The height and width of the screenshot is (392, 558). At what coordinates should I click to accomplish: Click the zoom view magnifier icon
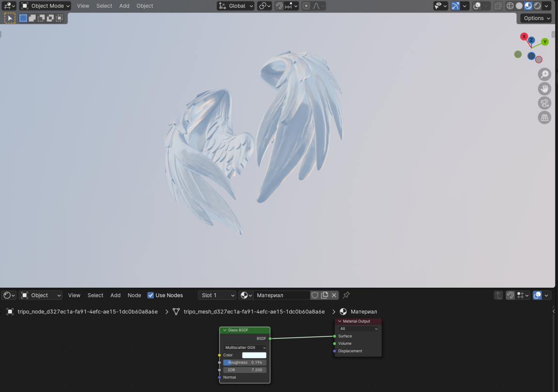coord(544,74)
